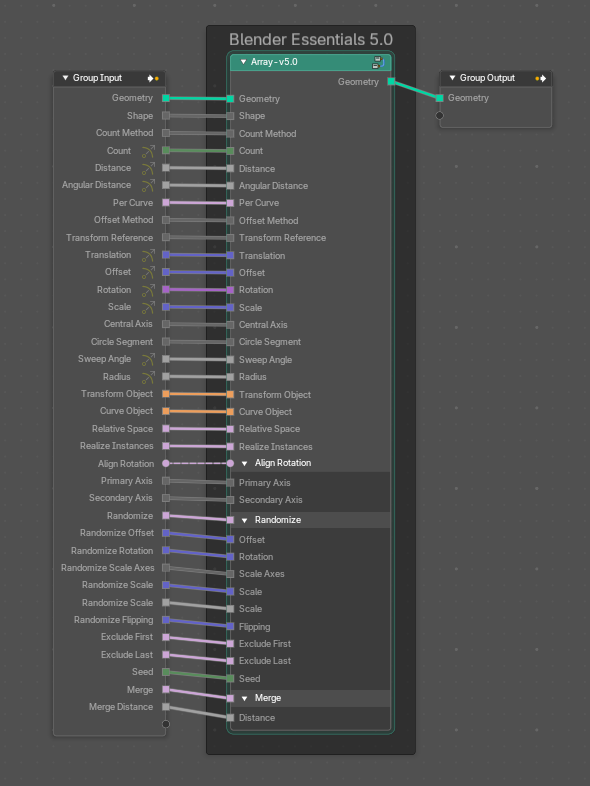Screen dimensions: 590x786
Task: Click the field icon beside Scale on Group Input
Action: click(148, 307)
